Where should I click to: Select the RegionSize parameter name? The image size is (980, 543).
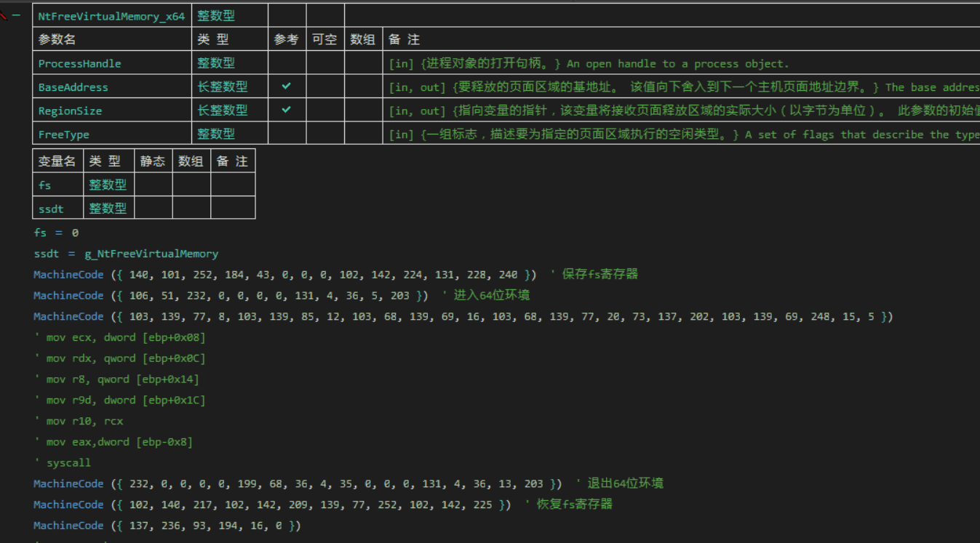pos(70,110)
